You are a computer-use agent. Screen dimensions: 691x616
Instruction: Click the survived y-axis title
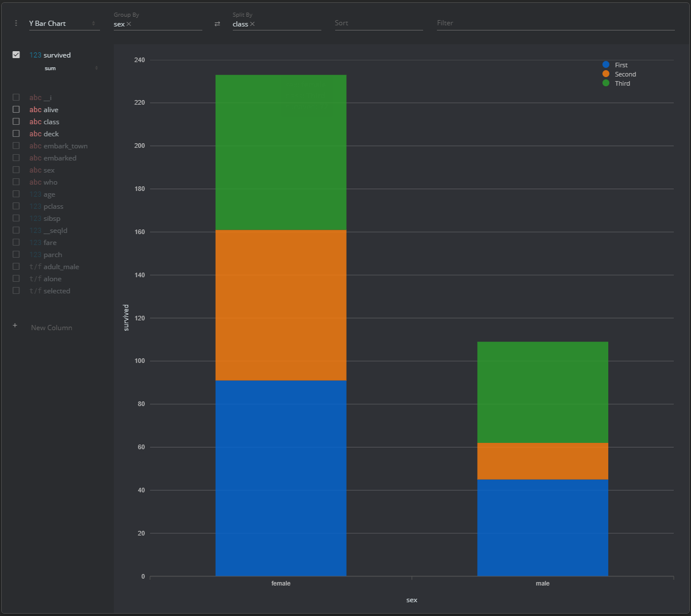click(x=126, y=317)
